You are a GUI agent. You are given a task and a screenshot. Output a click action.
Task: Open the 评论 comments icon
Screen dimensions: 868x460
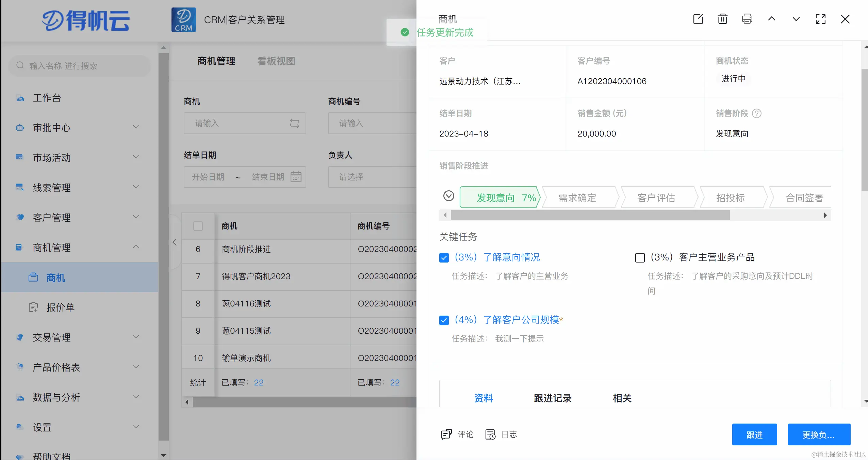click(x=446, y=434)
